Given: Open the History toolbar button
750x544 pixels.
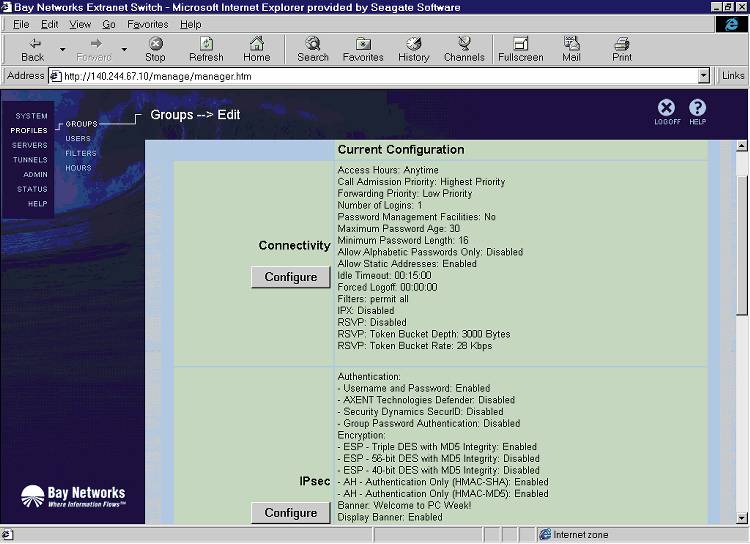Looking at the screenshot, I should [x=414, y=49].
